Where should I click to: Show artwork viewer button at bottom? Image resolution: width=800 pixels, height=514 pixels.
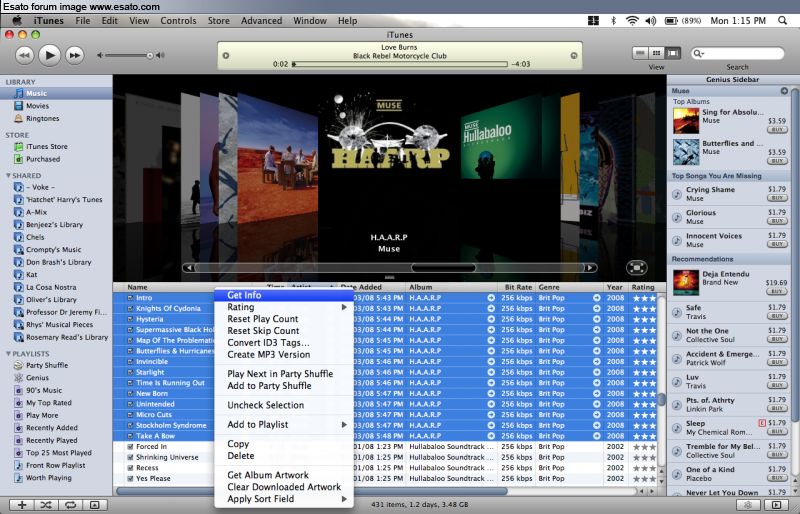coord(95,505)
